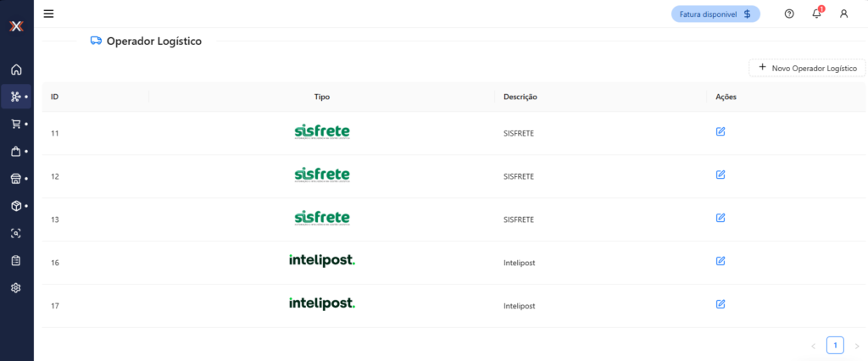Open the shopping cart sidebar section

point(16,124)
